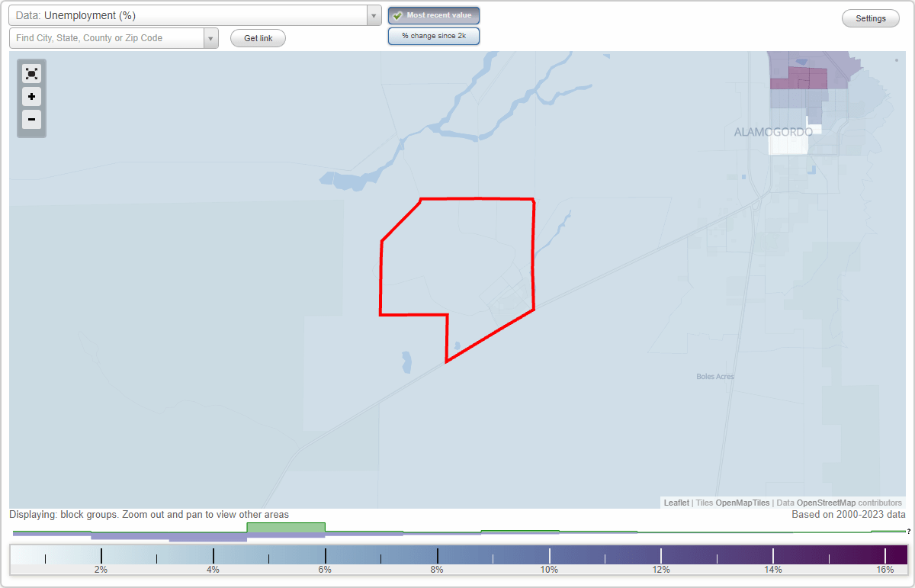Select the Data: Unemployment (%) combo box
915x588 pixels.
[195, 15]
